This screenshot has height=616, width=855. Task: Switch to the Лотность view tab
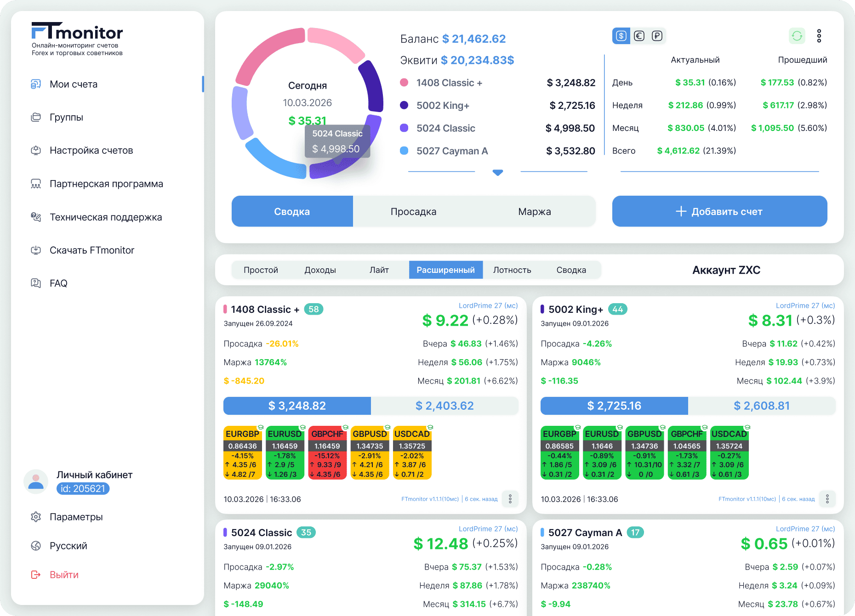(512, 270)
